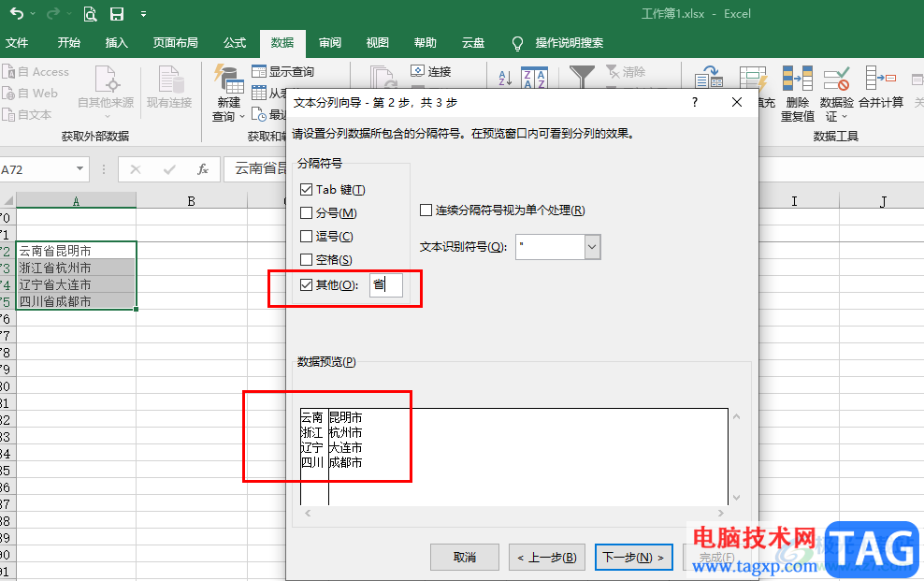Click 昆明市 in the data preview
The image size is (924, 581).
[345, 417]
